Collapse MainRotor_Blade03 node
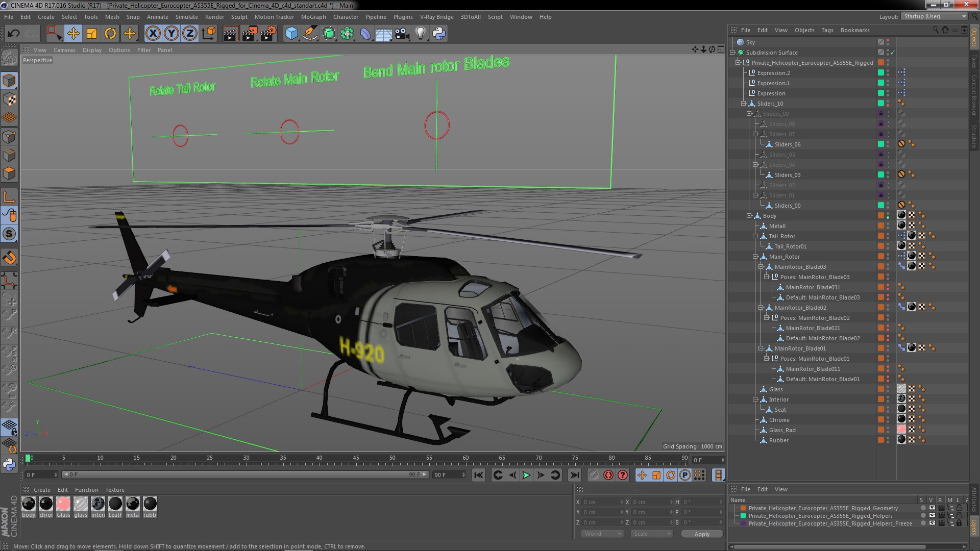The width and height of the screenshot is (980, 551). pos(761,267)
